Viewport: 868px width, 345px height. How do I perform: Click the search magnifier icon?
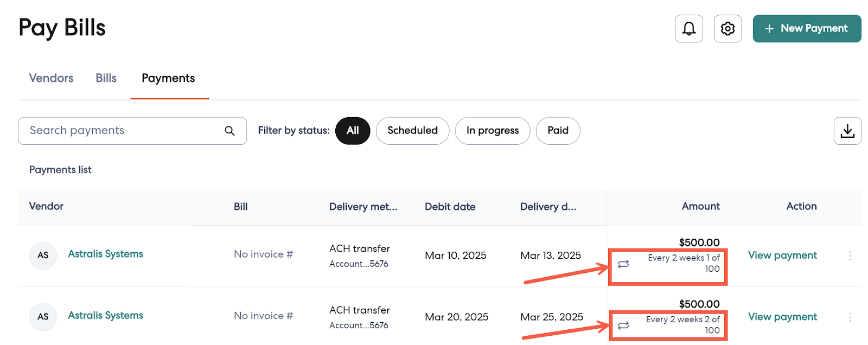pos(229,131)
